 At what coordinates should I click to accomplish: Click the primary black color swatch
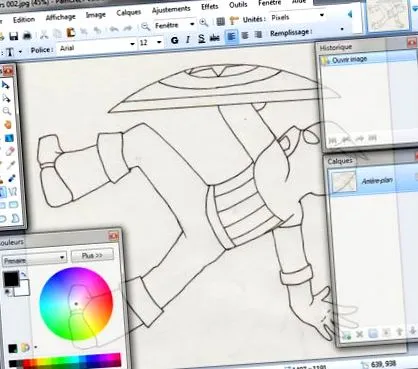pos(11,279)
